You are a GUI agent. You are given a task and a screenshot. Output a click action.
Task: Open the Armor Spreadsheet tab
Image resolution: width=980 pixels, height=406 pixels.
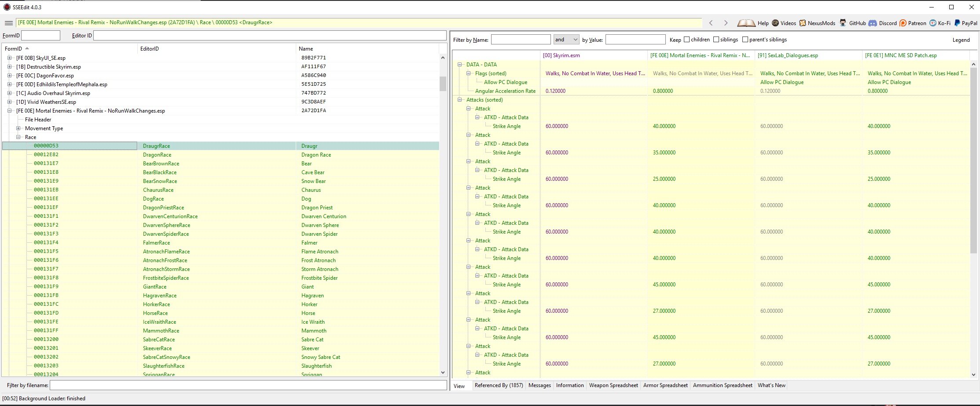pos(665,385)
